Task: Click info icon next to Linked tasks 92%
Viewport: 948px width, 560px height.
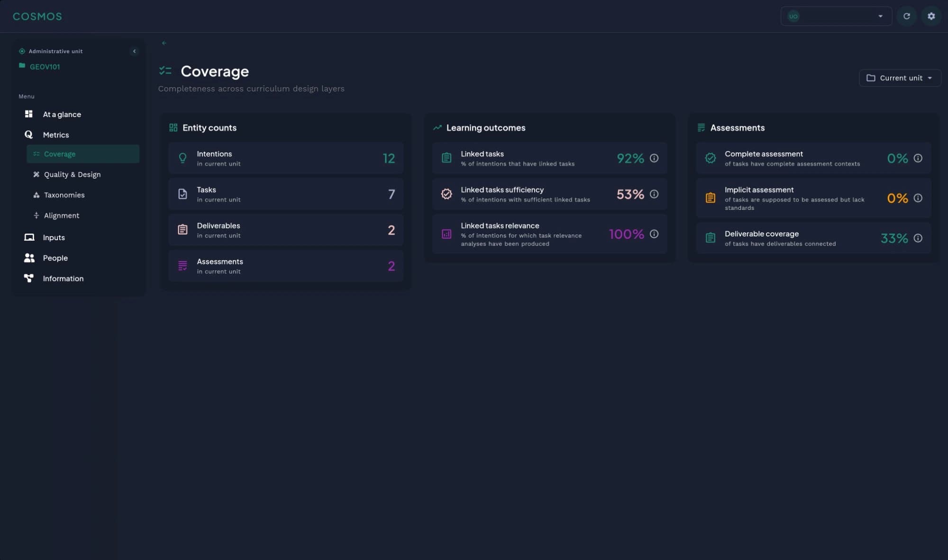Action: coord(654,158)
